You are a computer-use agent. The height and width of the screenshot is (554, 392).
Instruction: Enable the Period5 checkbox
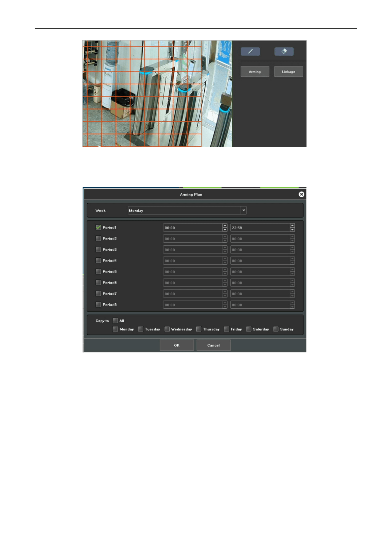tap(98, 271)
